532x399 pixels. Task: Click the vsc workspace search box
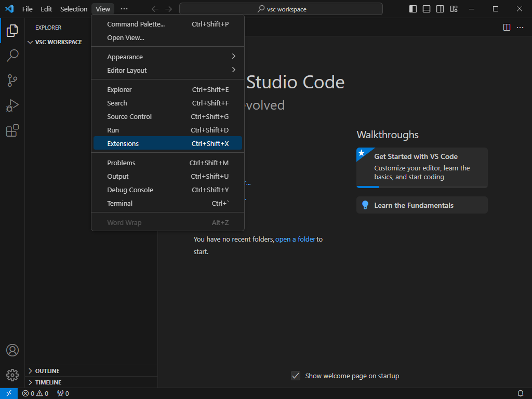tap(281, 9)
